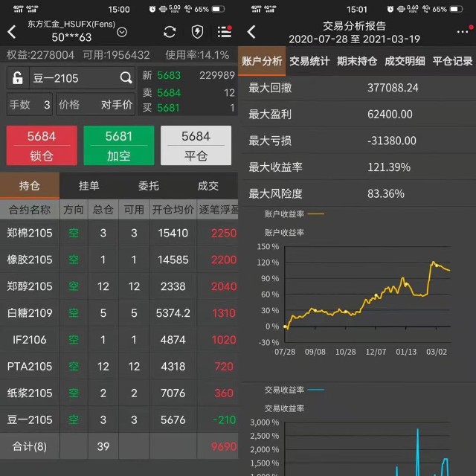Click the 手数 quantity field
476x476 pixels.
(x=30, y=104)
